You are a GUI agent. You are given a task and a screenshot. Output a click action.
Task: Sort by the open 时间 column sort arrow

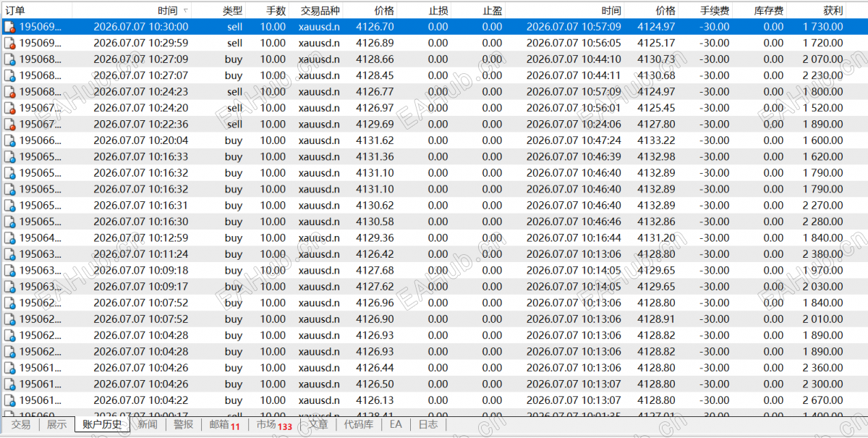pyautogui.click(x=186, y=11)
